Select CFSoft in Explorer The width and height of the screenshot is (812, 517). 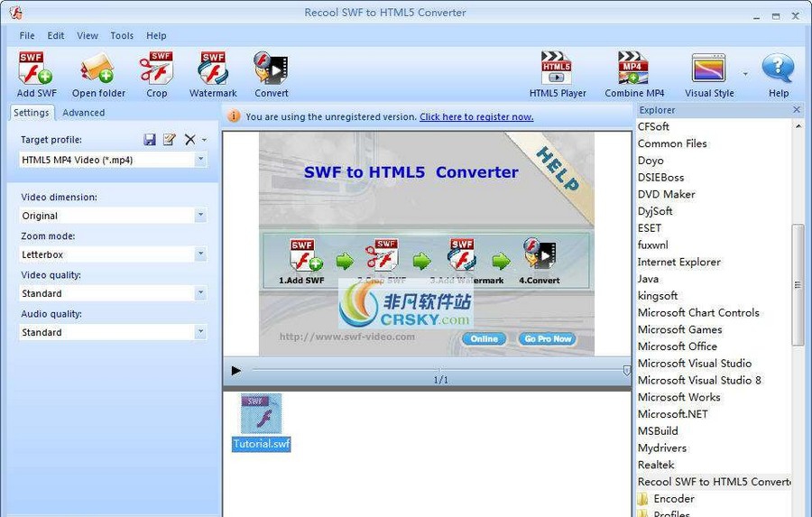(x=653, y=126)
